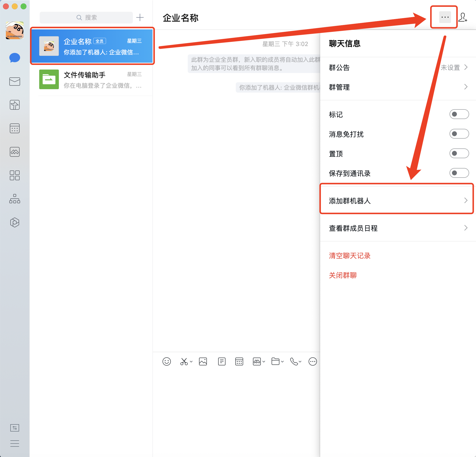Click the three-dot chat info button
Image resolution: width=476 pixels, height=457 pixels.
(445, 17)
